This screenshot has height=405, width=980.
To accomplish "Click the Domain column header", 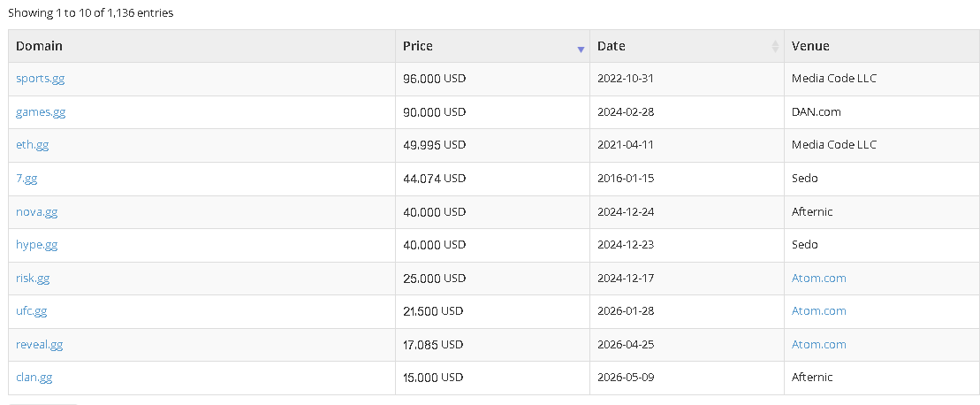I will [x=201, y=46].
